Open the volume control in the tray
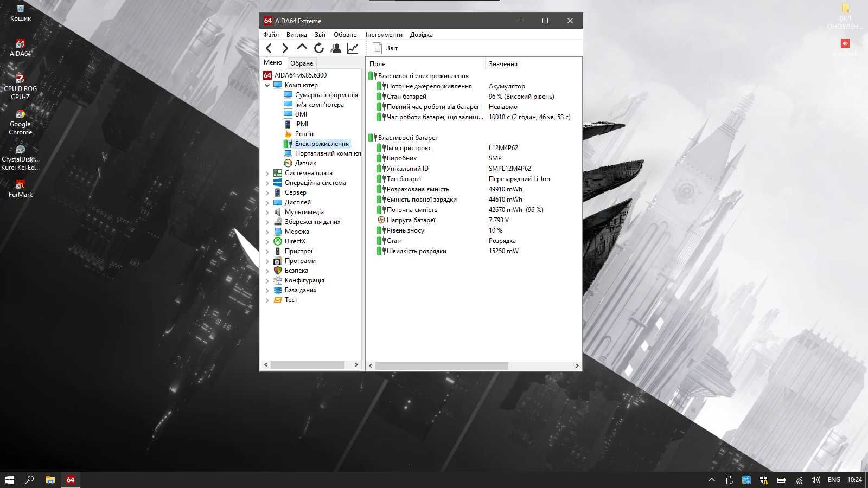The image size is (868, 488). [x=815, y=480]
